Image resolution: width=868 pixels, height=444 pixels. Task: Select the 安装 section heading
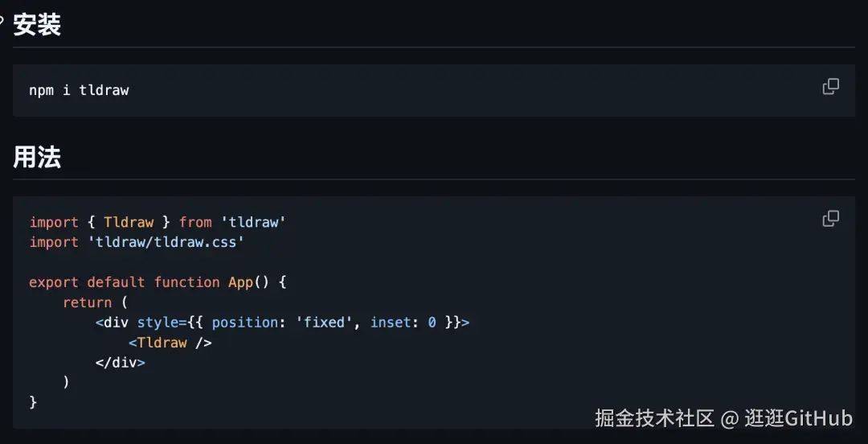36,25
